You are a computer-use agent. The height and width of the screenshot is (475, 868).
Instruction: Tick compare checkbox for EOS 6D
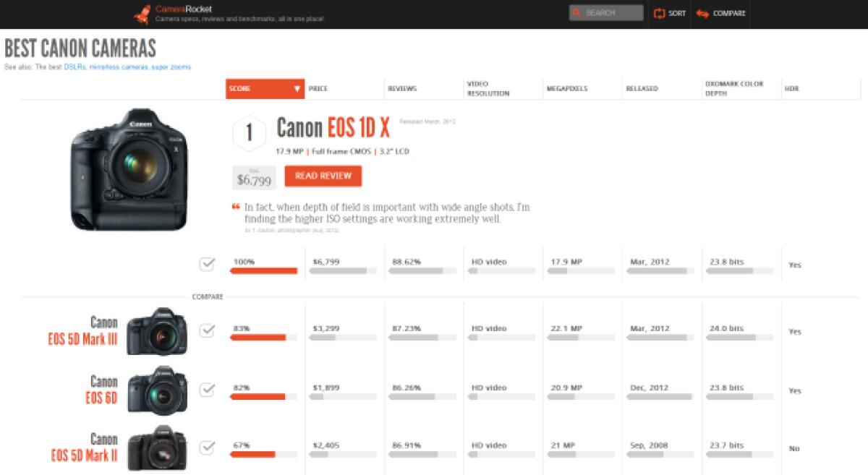tap(207, 390)
